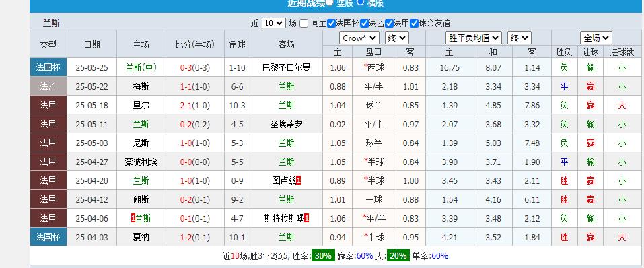Select the 竖版 radio button
This screenshot has height=268, width=644.
coord(330,2)
